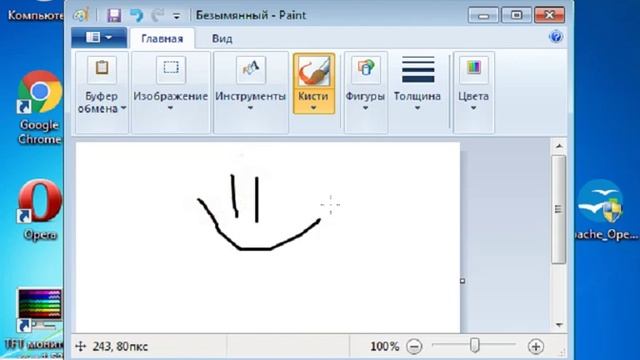Expand the Буфер обмена dropdown arrow
640x360 pixels.
[x=123, y=109]
